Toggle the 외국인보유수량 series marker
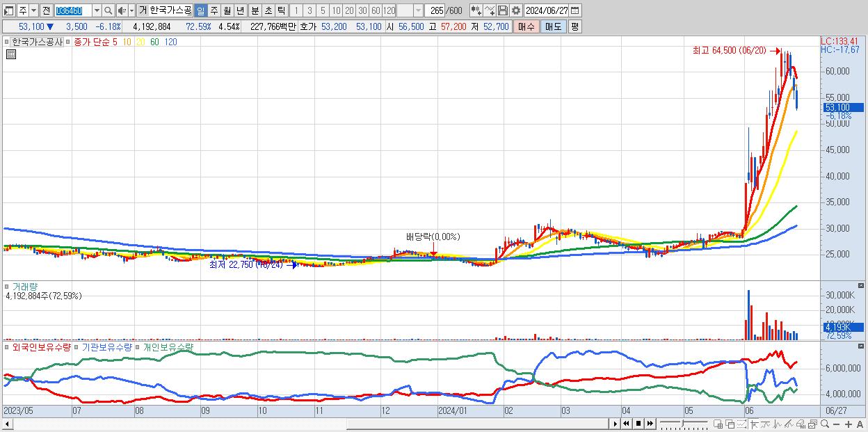 (7, 346)
